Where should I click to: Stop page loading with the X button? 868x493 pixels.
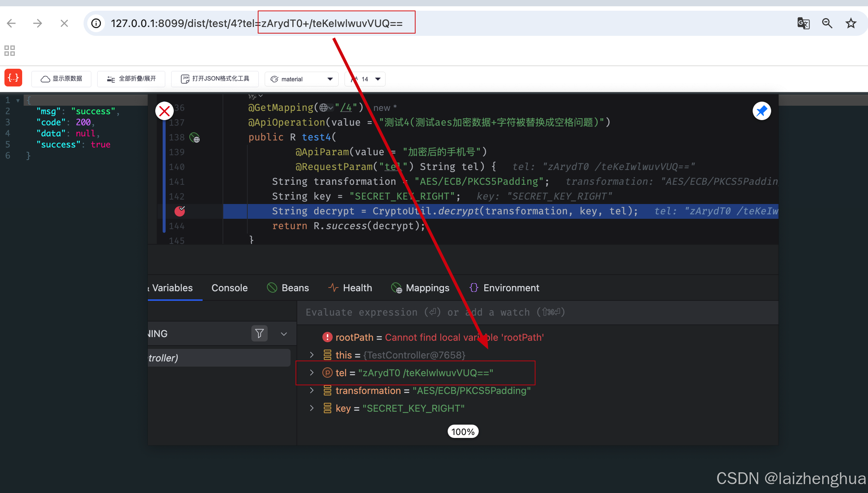tap(64, 23)
